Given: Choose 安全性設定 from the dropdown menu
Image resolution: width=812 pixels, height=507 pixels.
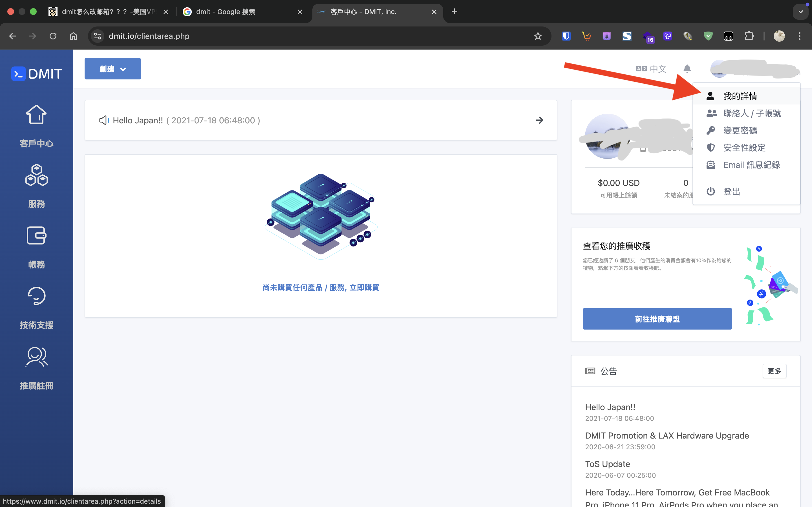Looking at the screenshot, I should 744,148.
